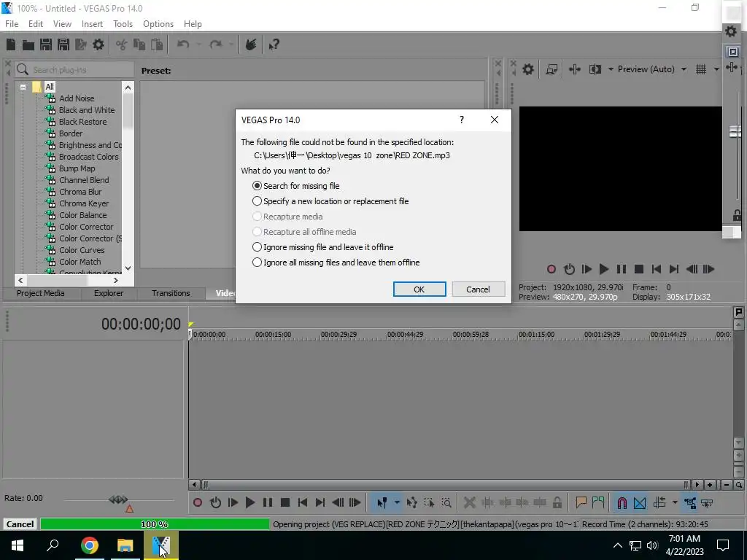Click the Undo arrow icon
747x560 pixels.
pos(183,44)
